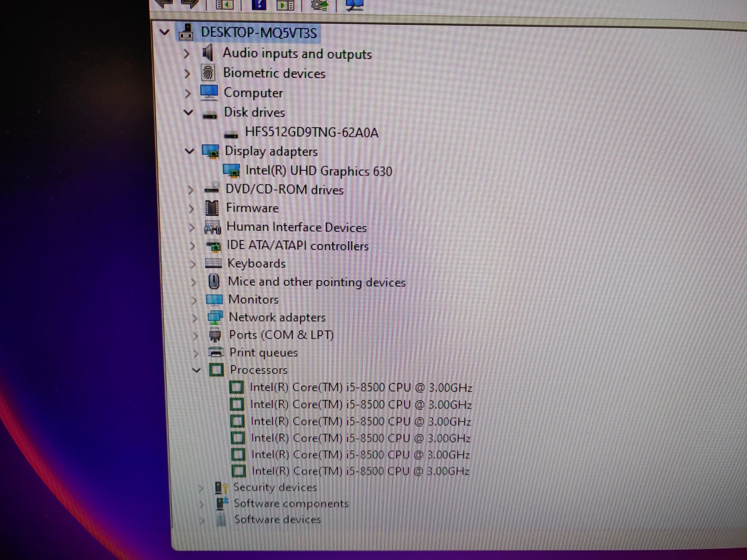This screenshot has height=560, width=747.
Task: Select the first i5-8500 processor entry
Action: (x=361, y=387)
